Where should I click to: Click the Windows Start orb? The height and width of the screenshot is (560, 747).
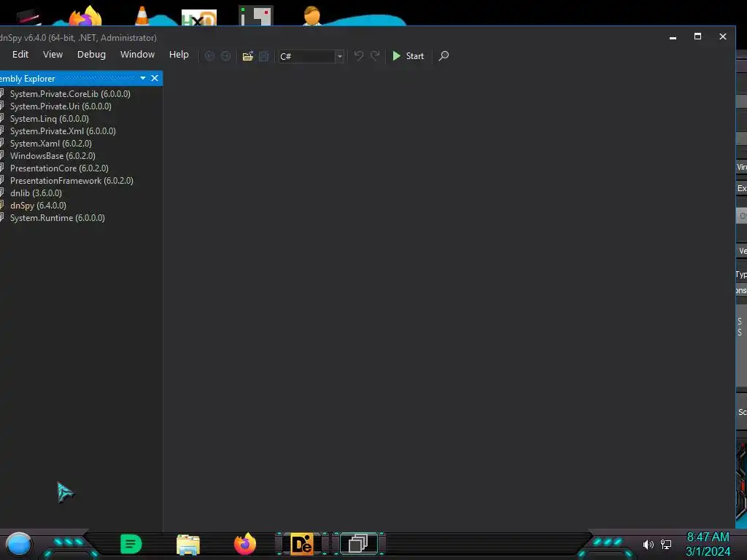pos(19,544)
